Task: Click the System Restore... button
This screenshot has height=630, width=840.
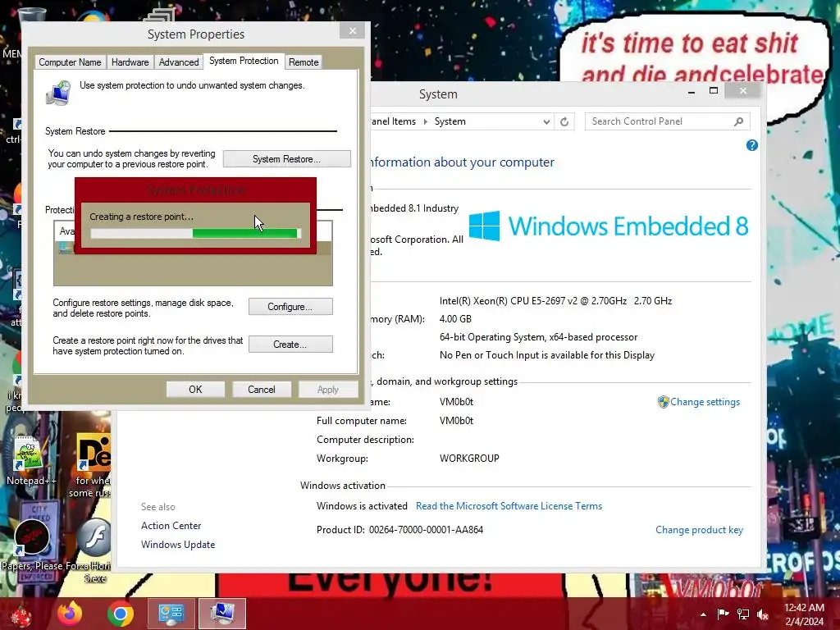Action: pyautogui.click(x=286, y=159)
